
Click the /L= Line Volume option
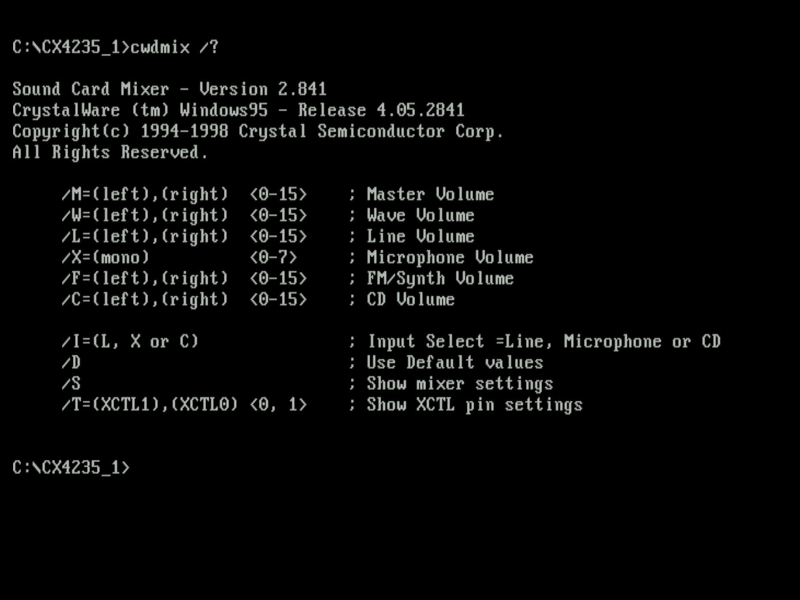click(144, 236)
